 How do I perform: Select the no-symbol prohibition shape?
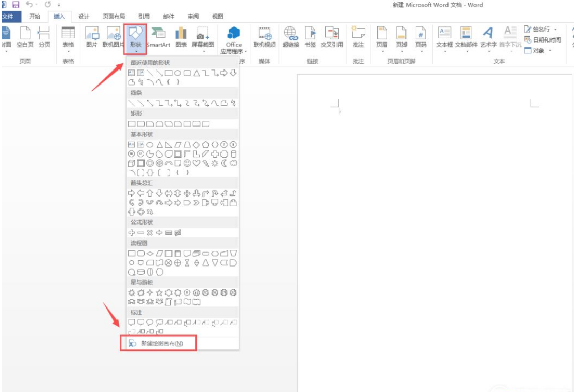coord(159,163)
